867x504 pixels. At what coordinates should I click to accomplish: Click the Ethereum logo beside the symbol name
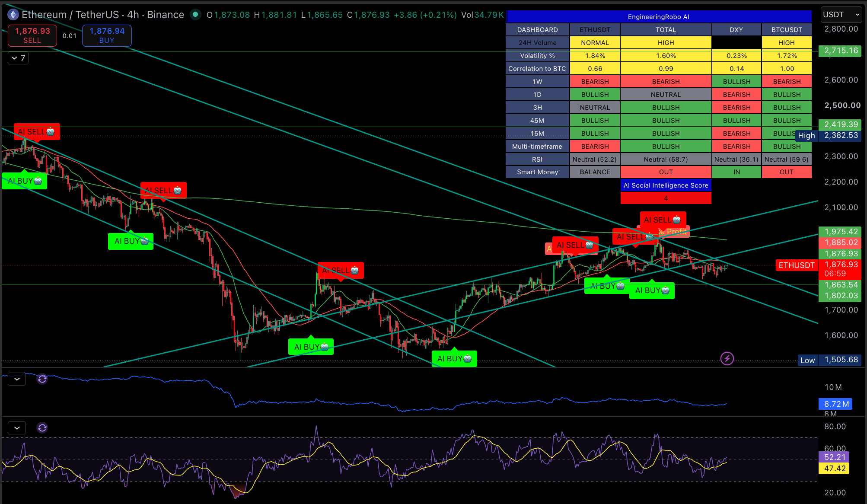coord(13,15)
